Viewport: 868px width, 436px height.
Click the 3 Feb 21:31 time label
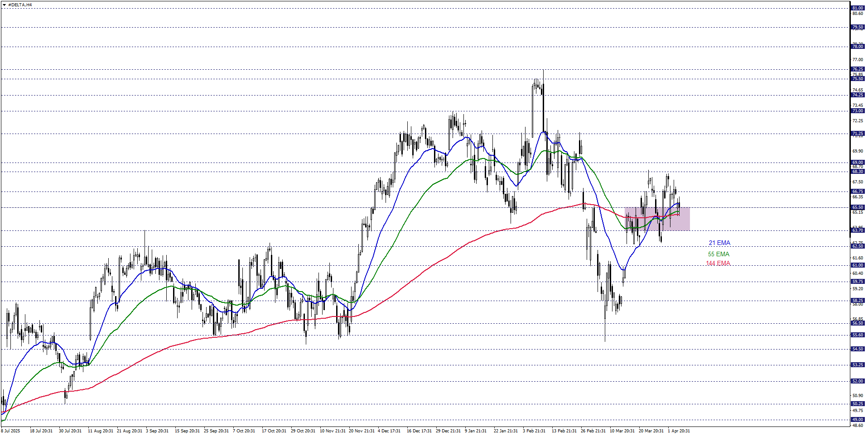pyautogui.click(x=534, y=431)
